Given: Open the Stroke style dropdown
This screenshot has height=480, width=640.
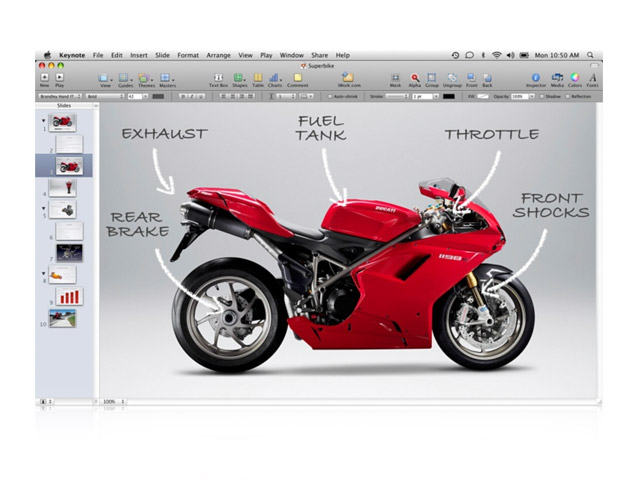Looking at the screenshot, I should click(x=397, y=96).
